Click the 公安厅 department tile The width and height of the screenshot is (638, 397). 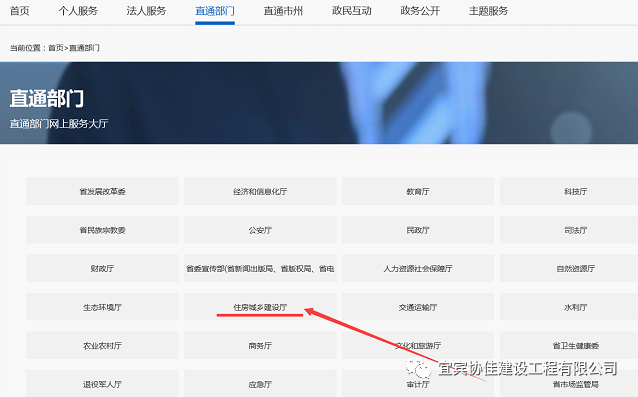(260, 230)
